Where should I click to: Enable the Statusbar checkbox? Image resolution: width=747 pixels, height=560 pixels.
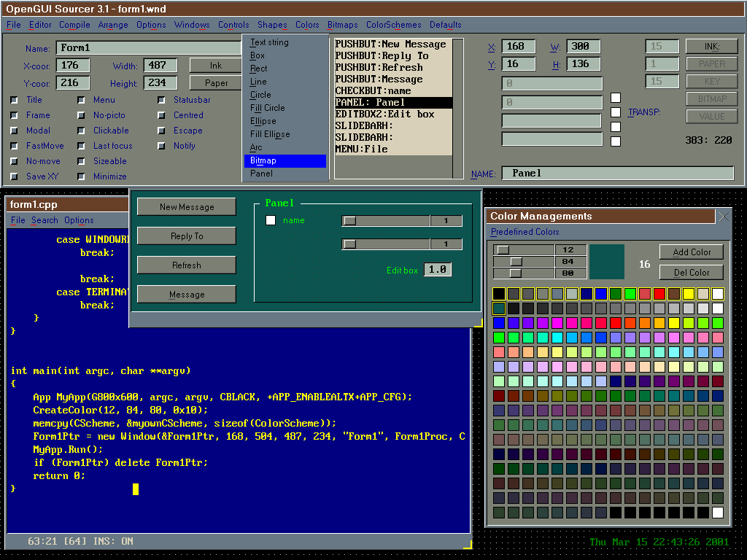pos(161,100)
